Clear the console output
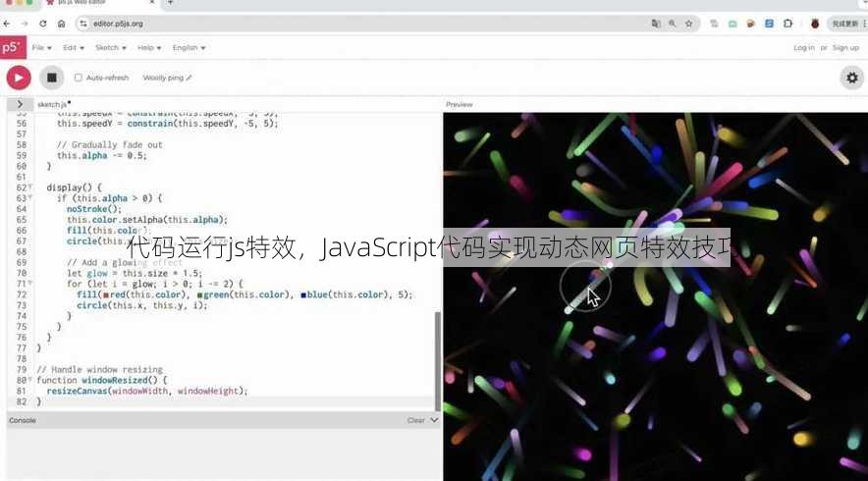Image resolution: width=868 pixels, height=481 pixels. (415, 421)
